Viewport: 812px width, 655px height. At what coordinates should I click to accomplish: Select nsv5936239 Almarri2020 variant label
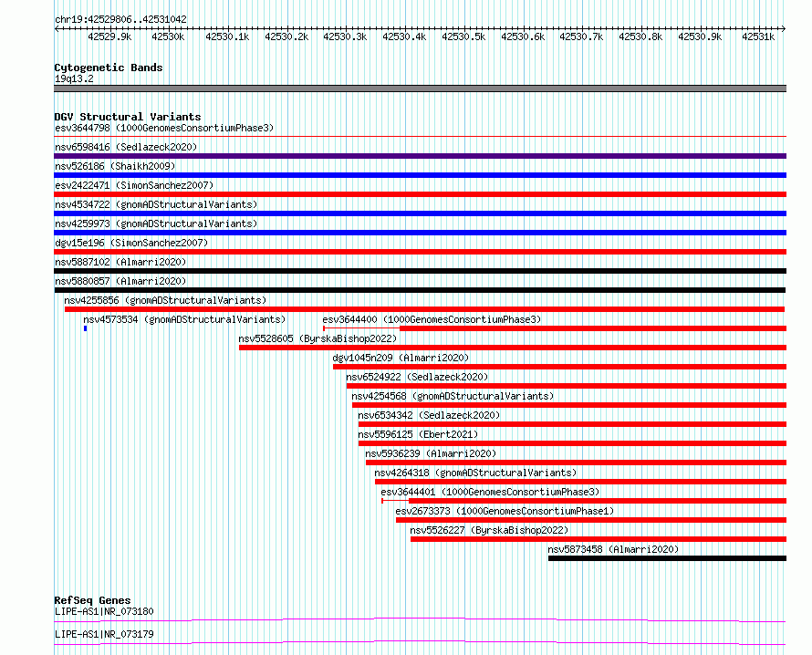click(x=431, y=453)
